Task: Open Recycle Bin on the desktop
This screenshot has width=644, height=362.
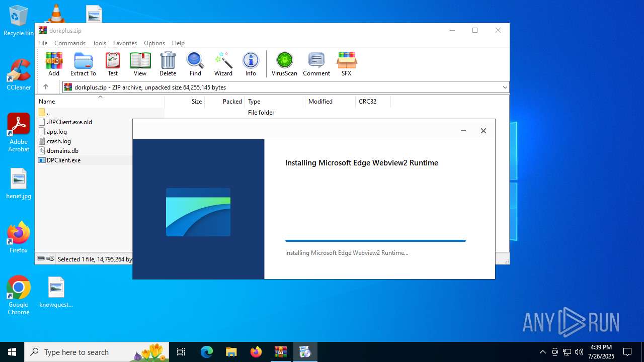Action: 19,21
